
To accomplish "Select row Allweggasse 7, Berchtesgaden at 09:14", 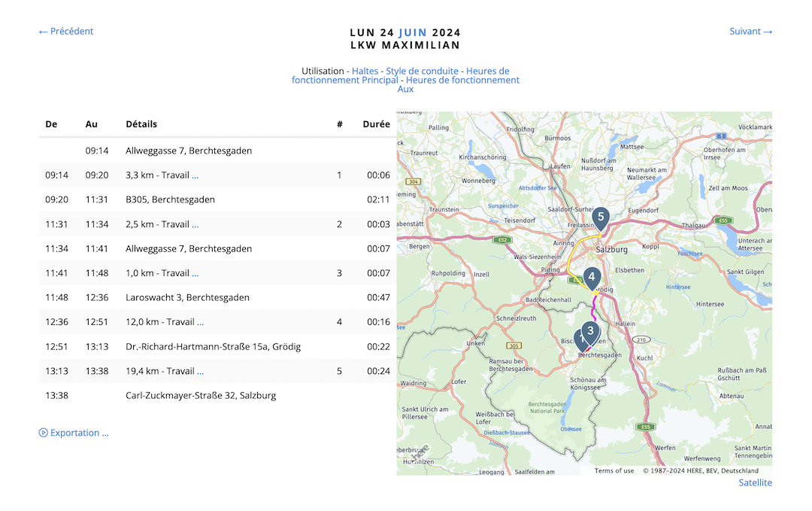I will tap(217, 151).
